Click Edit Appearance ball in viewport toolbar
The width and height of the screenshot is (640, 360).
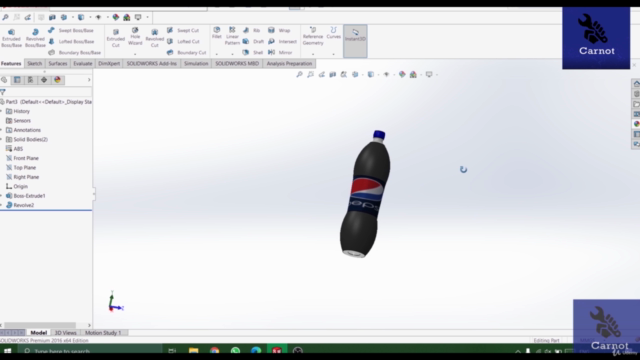[402, 74]
